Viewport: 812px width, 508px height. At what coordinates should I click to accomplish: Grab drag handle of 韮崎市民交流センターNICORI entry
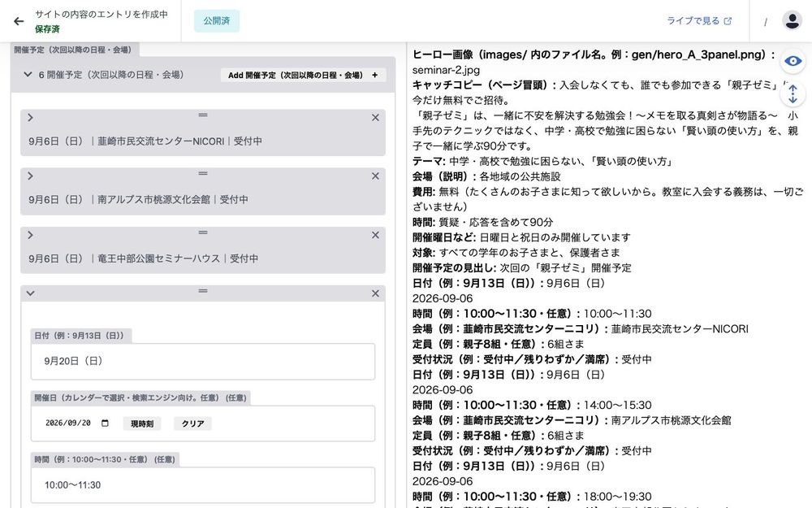click(x=203, y=115)
